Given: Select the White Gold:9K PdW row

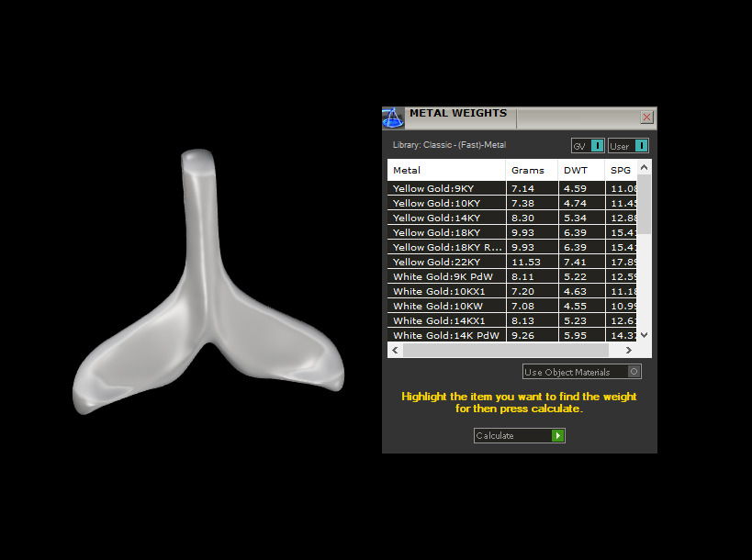Looking at the screenshot, I should point(512,276).
